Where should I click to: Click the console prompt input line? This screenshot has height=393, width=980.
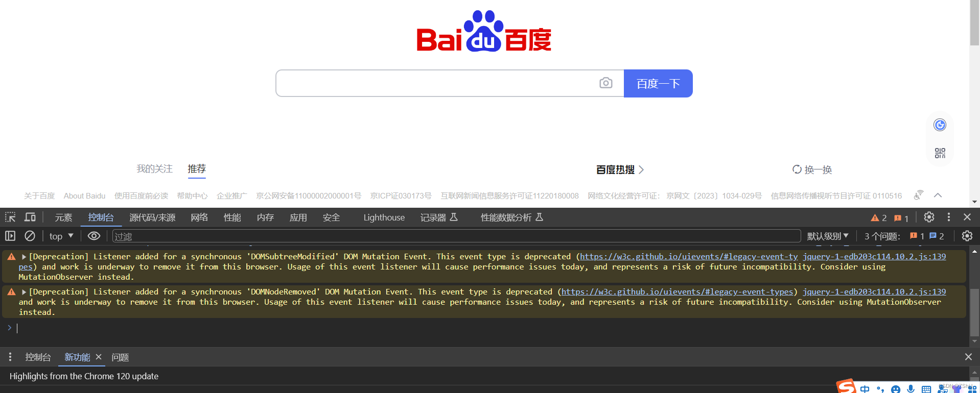491,328
